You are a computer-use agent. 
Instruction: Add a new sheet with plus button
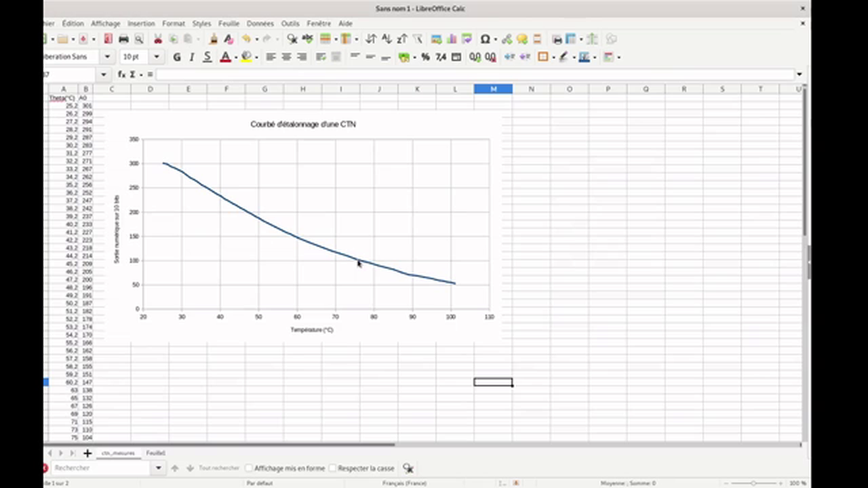pos(87,453)
